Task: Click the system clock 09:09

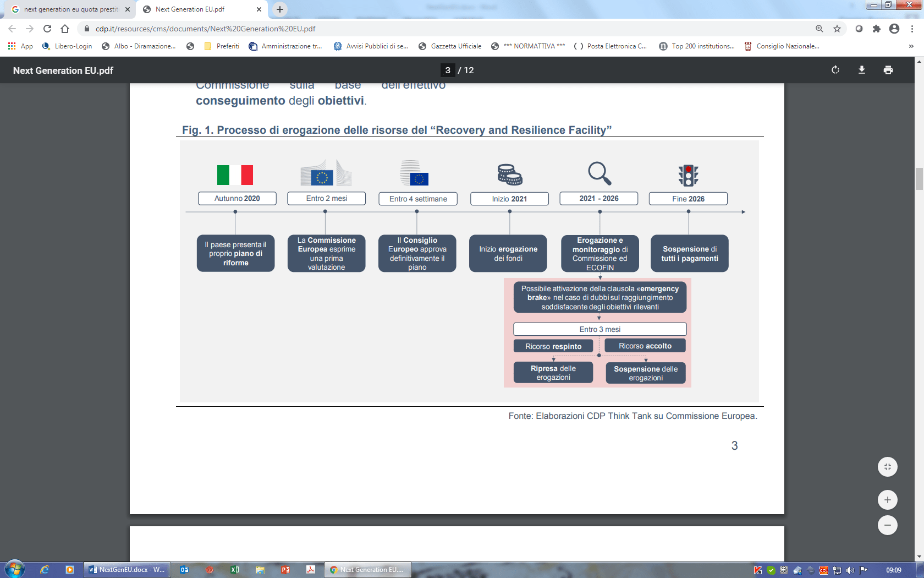Action: pos(894,570)
